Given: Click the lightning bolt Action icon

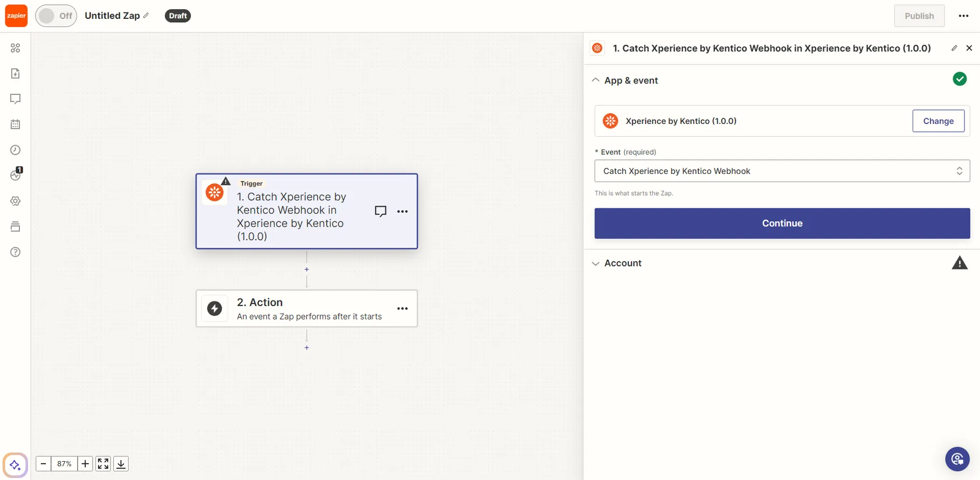Looking at the screenshot, I should (215, 309).
